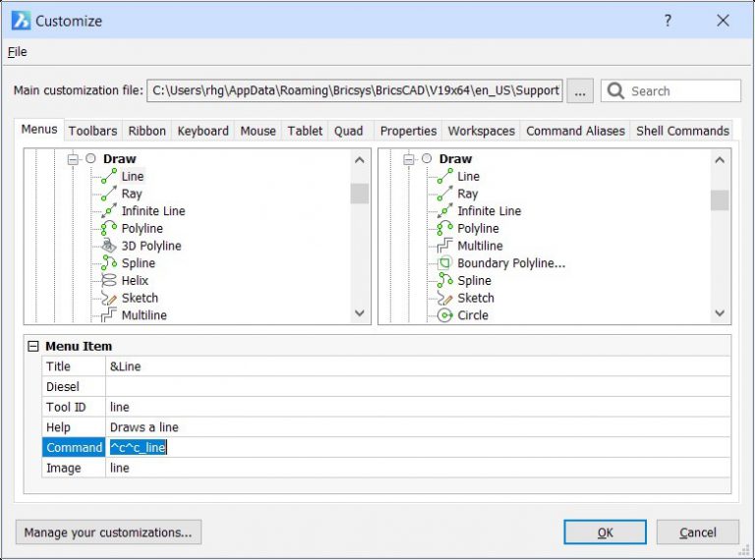Click the Tool ID value line
Image resolution: width=755 pixels, height=560 pixels.
pyautogui.click(x=418, y=407)
